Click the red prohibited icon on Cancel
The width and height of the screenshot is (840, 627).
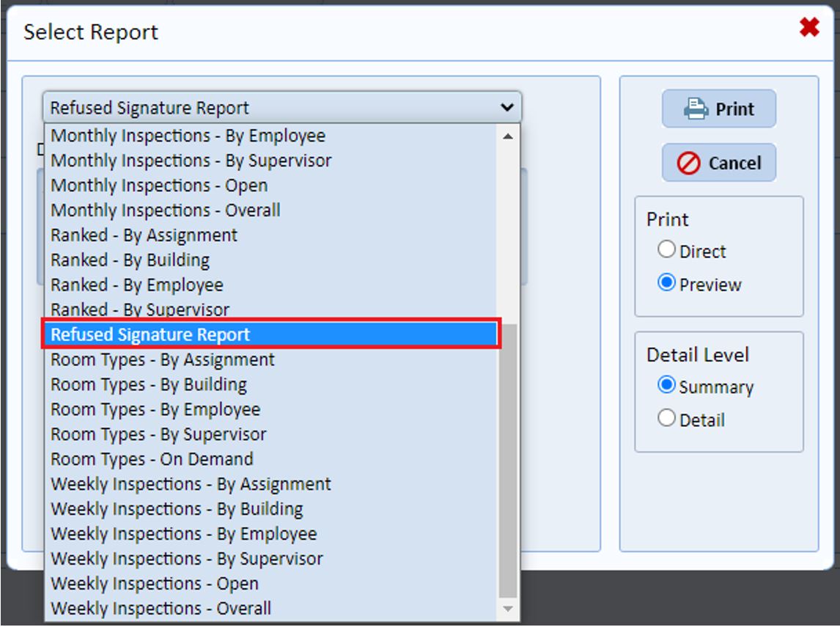tap(688, 164)
